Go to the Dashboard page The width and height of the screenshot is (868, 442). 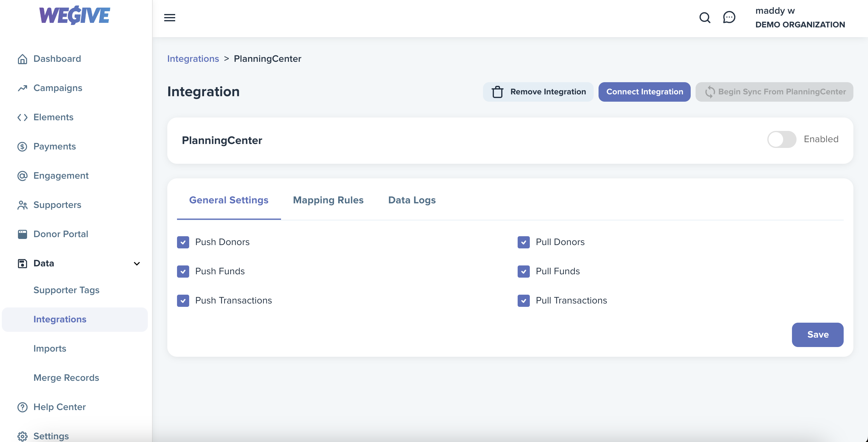57,59
